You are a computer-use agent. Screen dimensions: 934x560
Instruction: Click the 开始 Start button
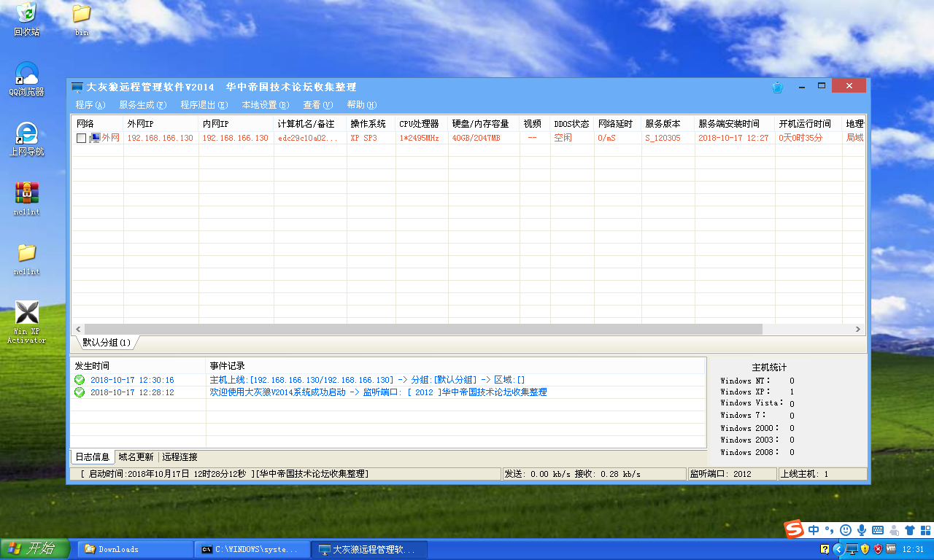point(35,549)
